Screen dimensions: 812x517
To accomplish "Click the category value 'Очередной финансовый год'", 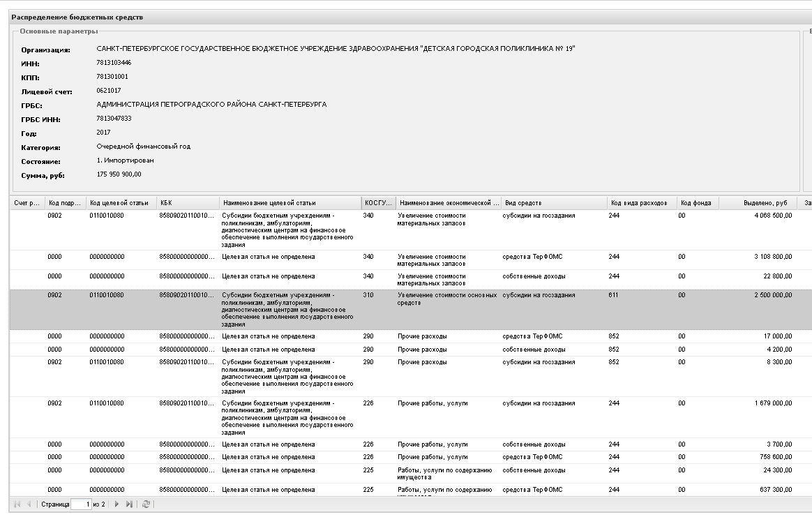I will coord(144,147).
